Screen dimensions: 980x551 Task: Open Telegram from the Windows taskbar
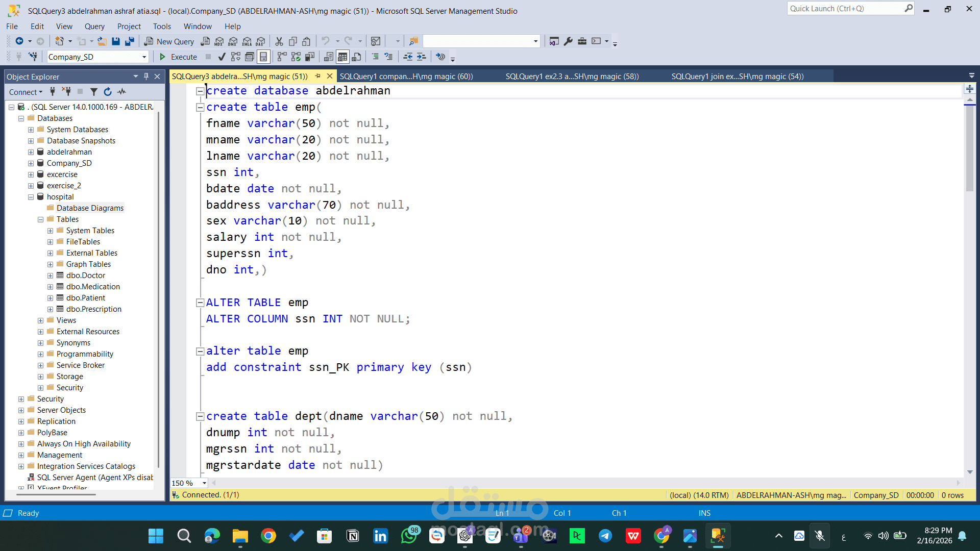point(605,536)
